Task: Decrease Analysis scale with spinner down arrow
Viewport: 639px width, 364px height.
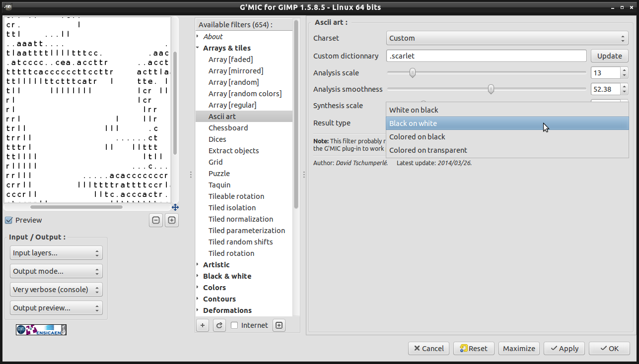Action: 624,76
